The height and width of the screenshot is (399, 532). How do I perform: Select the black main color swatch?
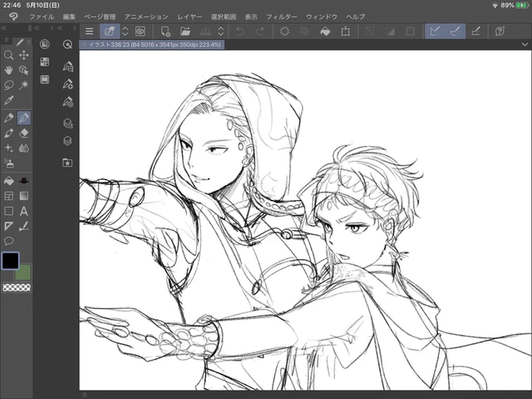[10, 261]
